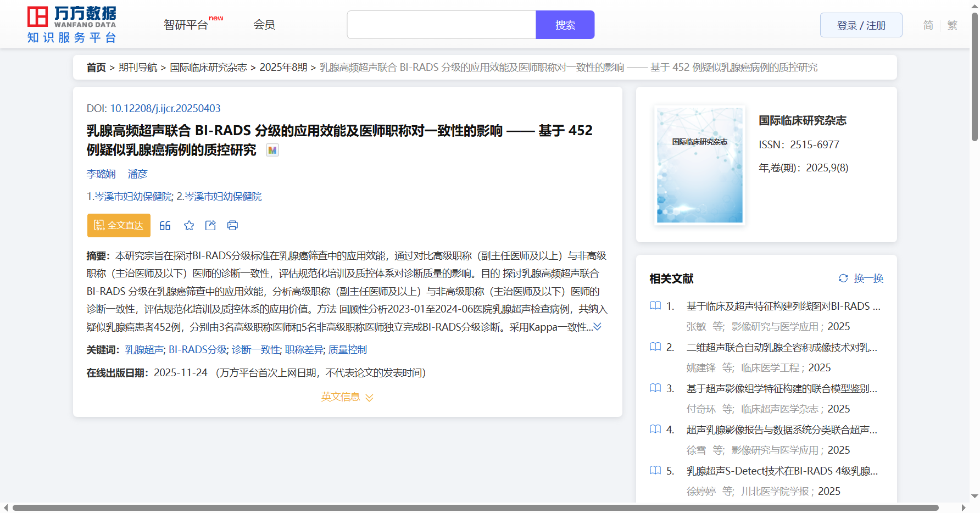Expand the full abstract with the chevron
This screenshot has width=980, height=513.
598,327
